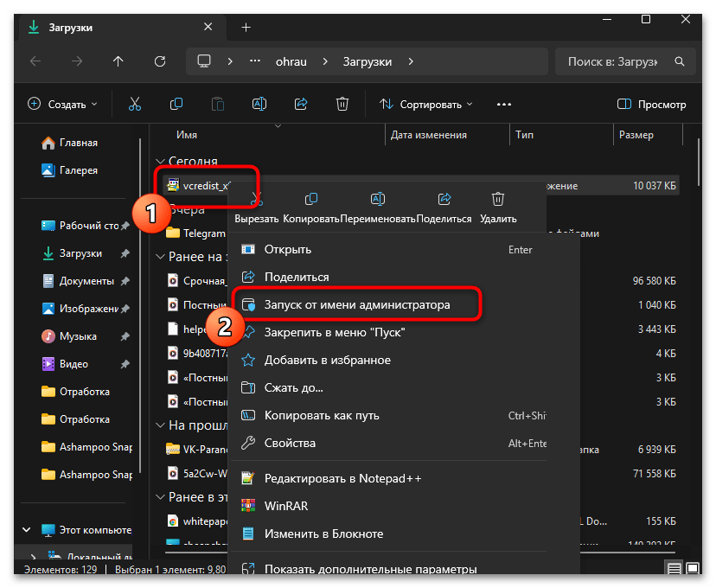Open Свойства from the context menu

click(388, 444)
